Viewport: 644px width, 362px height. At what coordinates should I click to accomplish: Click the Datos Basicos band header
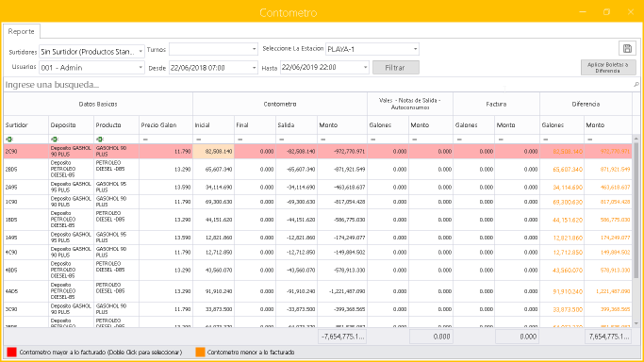98,105
